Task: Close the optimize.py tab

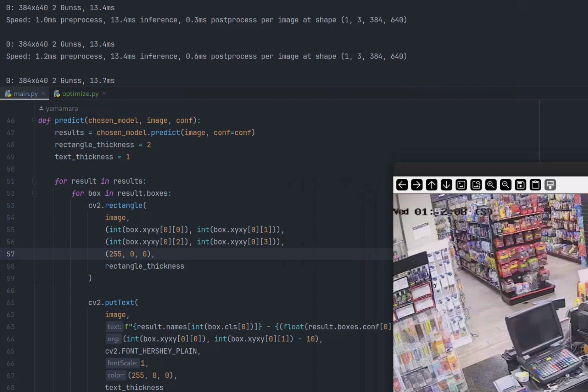Action: pyautogui.click(x=104, y=93)
